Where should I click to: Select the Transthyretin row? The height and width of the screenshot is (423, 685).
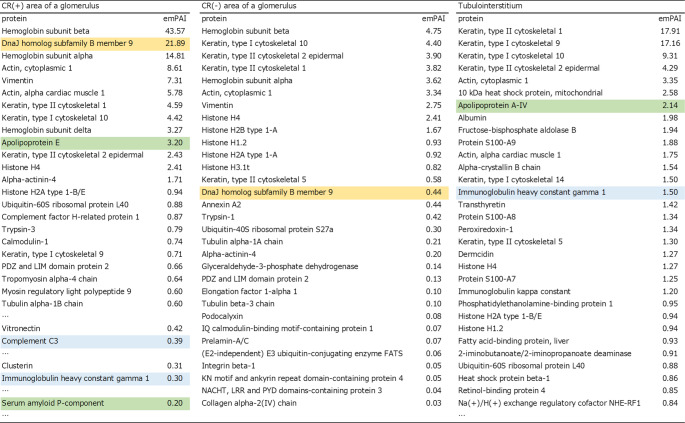click(x=570, y=205)
